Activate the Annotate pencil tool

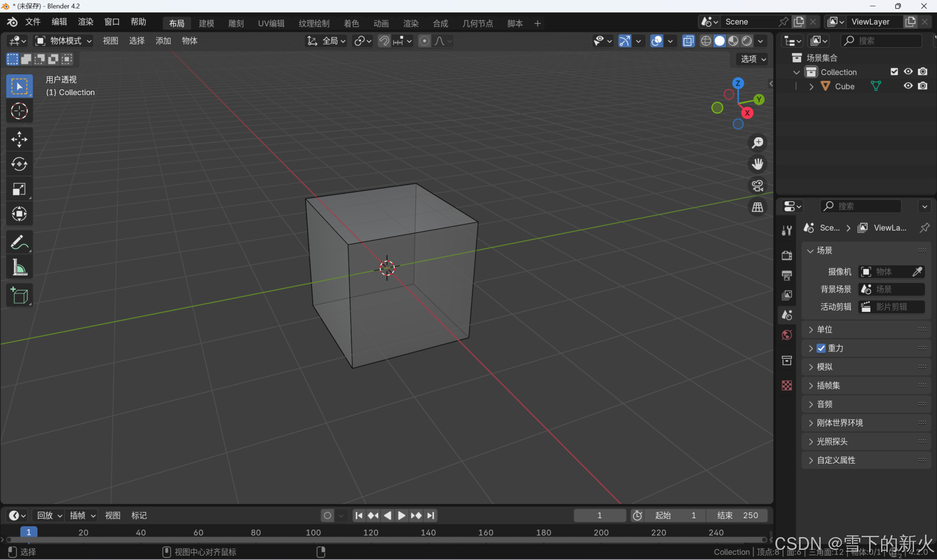19,242
